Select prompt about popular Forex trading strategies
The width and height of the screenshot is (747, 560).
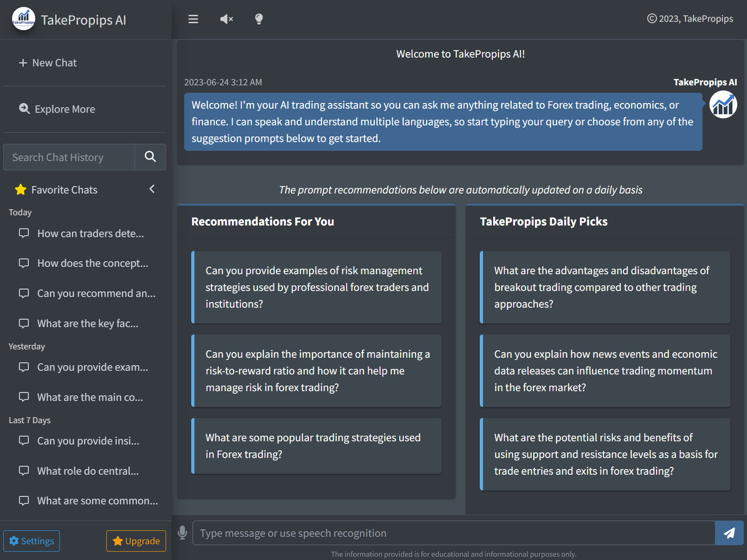(x=316, y=446)
